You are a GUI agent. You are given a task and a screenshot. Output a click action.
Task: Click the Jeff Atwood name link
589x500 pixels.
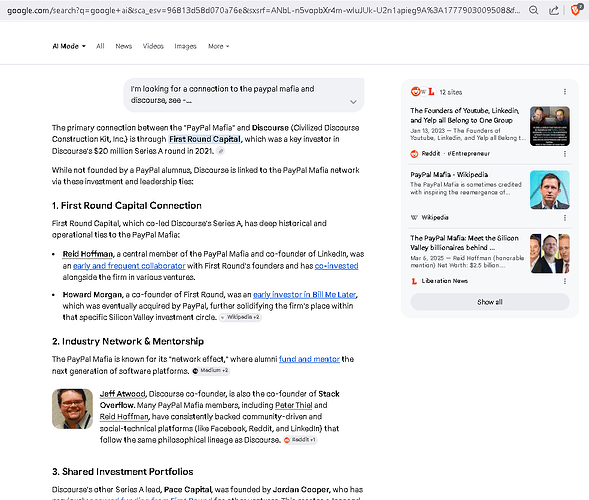[122, 394]
